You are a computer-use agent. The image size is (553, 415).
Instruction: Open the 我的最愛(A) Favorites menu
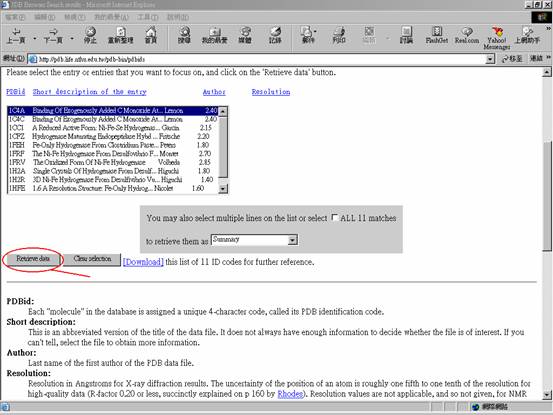click(111, 17)
